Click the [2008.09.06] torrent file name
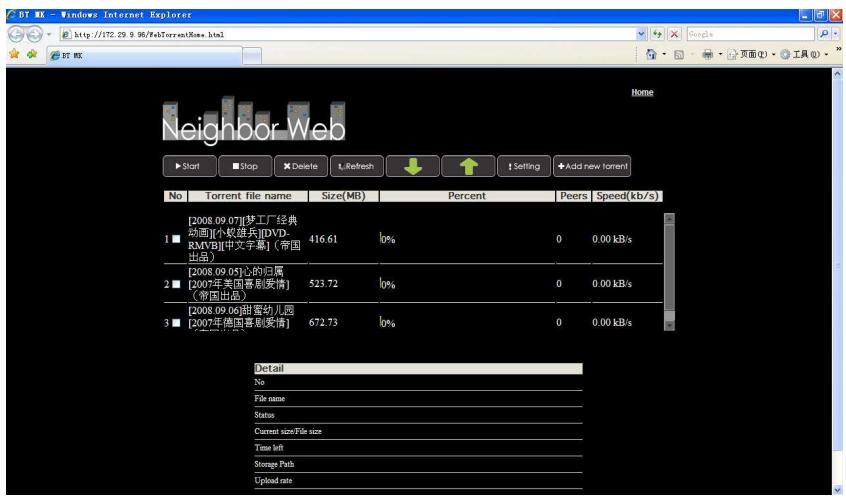 pyautogui.click(x=241, y=319)
